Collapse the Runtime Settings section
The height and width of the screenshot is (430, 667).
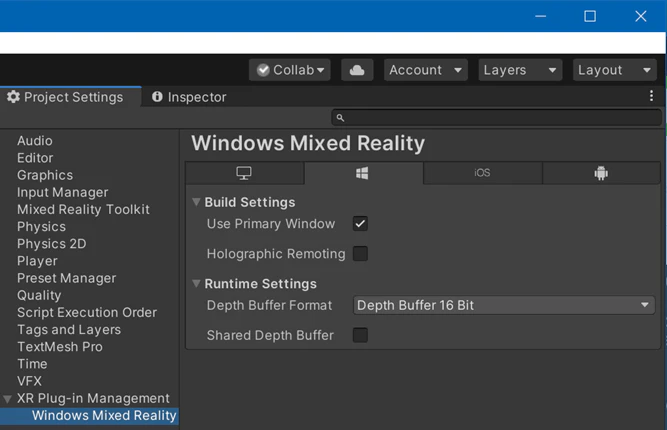click(196, 283)
